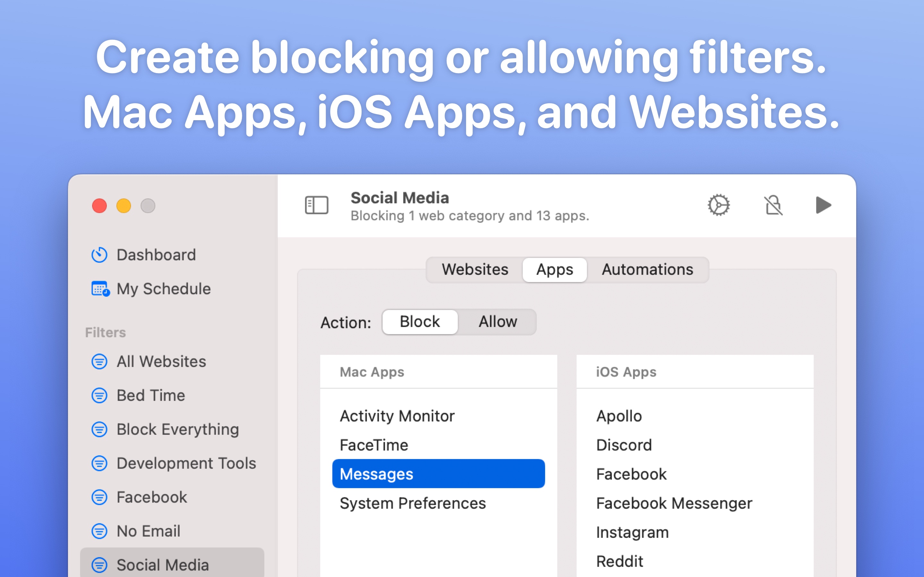Select System Preferences in Mac Apps

pos(413,503)
